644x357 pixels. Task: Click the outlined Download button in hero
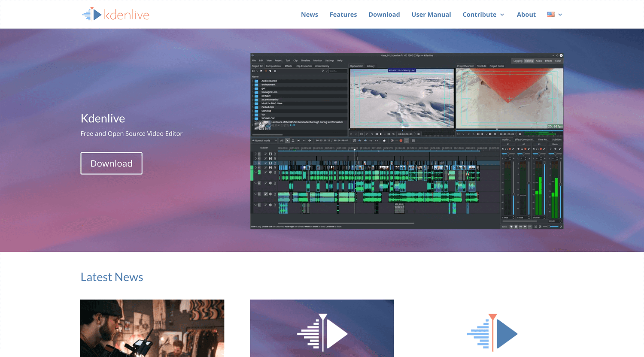[x=111, y=163]
